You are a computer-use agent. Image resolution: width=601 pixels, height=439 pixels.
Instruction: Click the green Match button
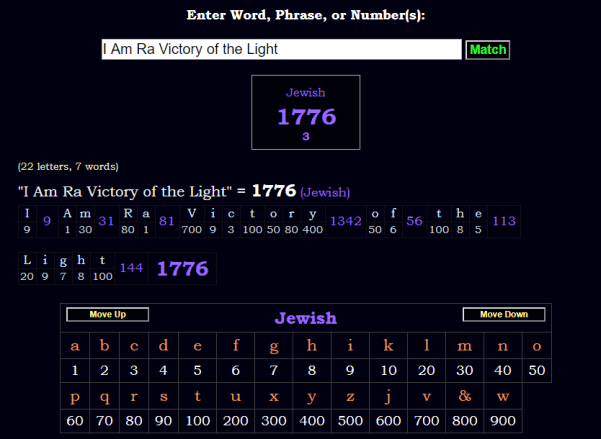coord(488,49)
